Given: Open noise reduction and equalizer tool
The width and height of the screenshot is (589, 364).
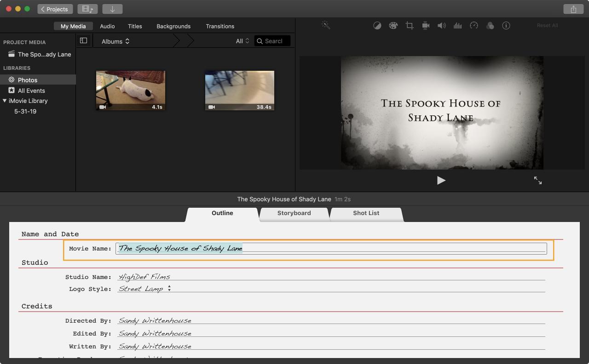Looking at the screenshot, I should (x=457, y=26).
